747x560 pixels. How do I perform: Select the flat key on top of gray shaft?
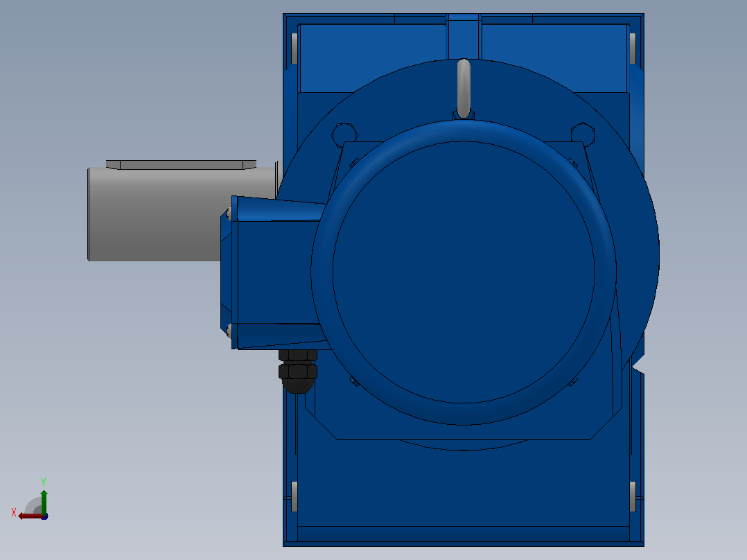click(x=181, y=165)
